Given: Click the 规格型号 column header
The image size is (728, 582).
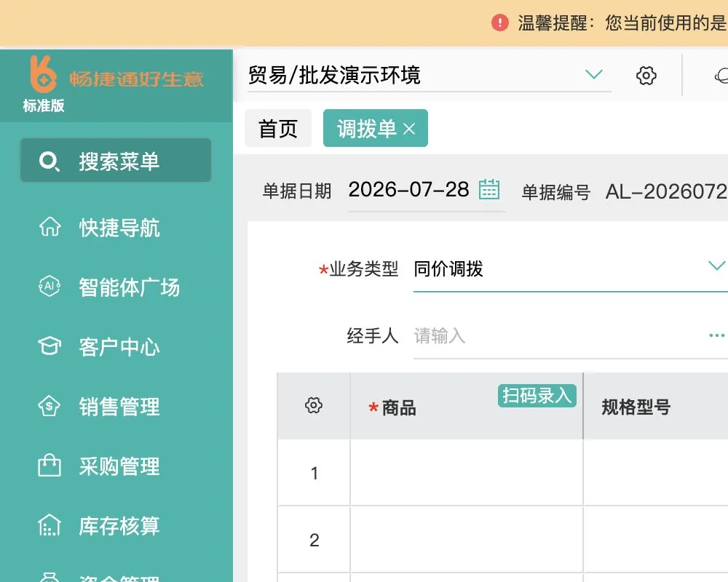Looking at the screenshot, I should [656, 406].
